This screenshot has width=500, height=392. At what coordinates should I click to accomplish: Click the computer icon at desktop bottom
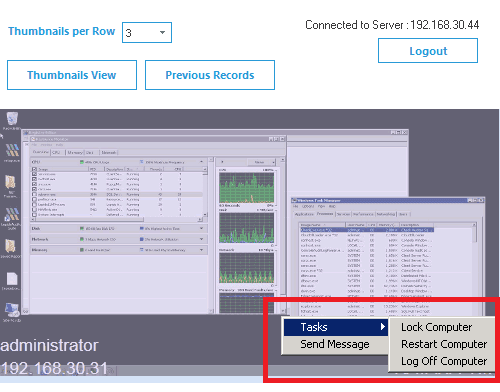point(12,309)
